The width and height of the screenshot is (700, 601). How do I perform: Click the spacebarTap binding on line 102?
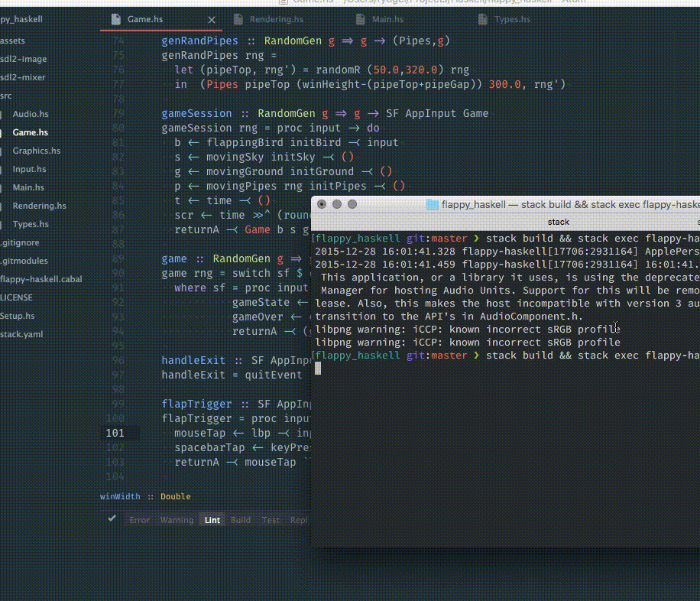tap(209, 448)
